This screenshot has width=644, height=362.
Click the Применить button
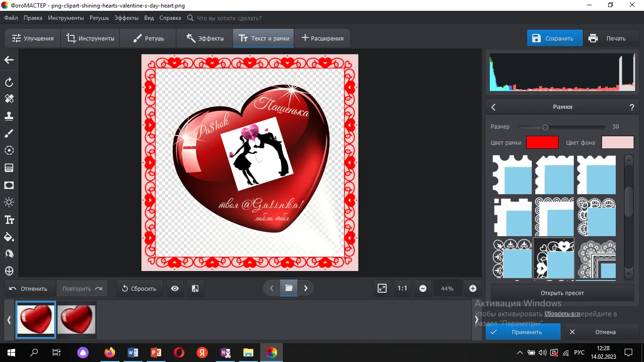523,332
